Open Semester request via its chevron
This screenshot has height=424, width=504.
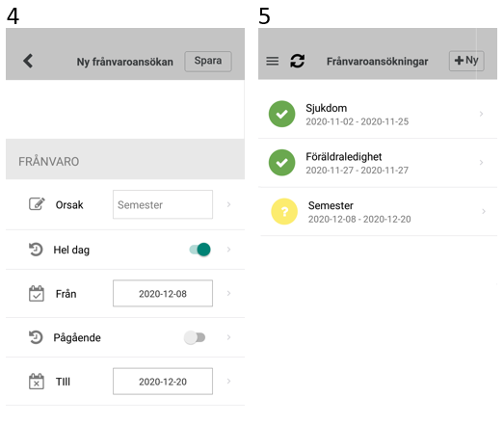click(484, 211)
